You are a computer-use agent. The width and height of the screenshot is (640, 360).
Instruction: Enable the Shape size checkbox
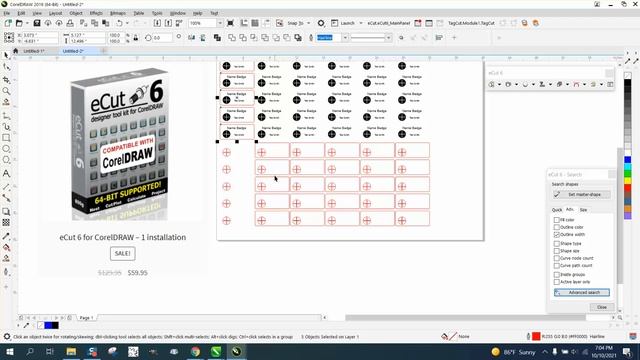click(556, 251)
